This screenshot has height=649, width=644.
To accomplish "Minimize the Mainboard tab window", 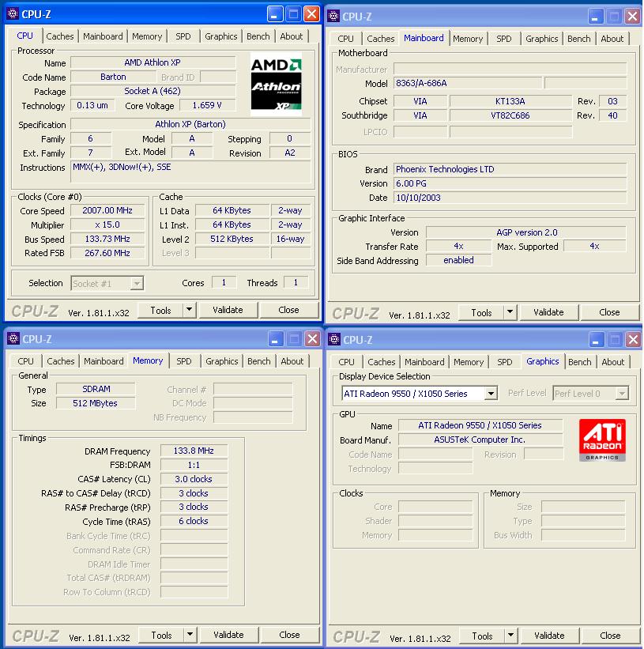I will (595, 17).
